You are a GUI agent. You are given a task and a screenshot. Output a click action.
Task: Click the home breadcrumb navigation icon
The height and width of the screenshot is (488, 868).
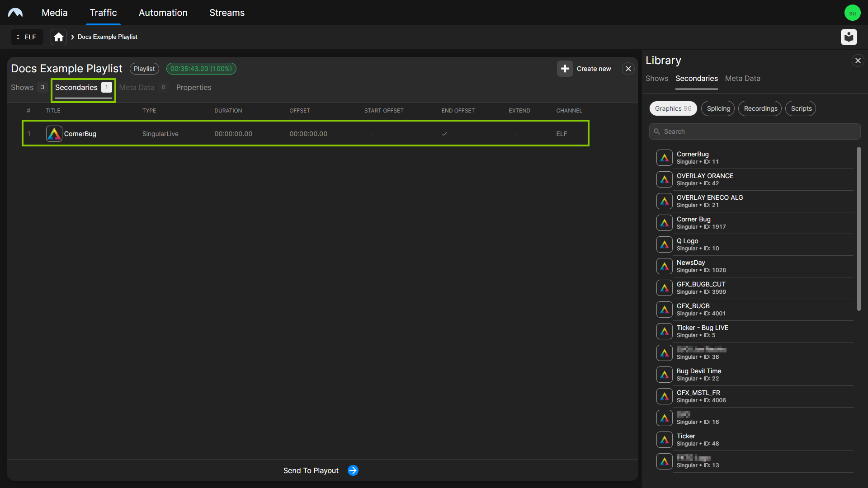click(x=58, y=37)
